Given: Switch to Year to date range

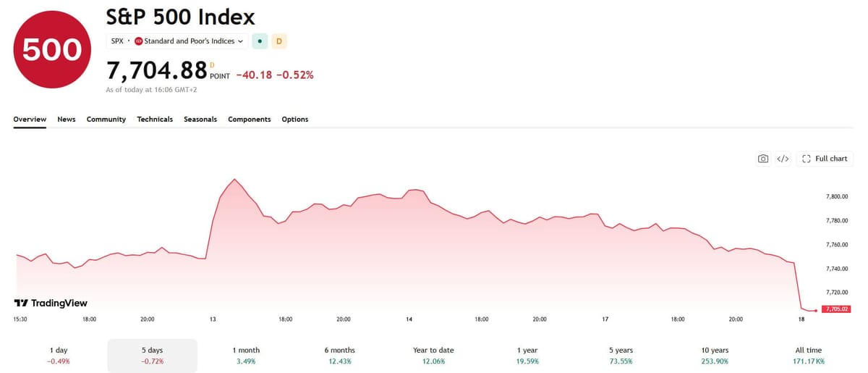Looking at the screenshot, I should click(432, 355).
